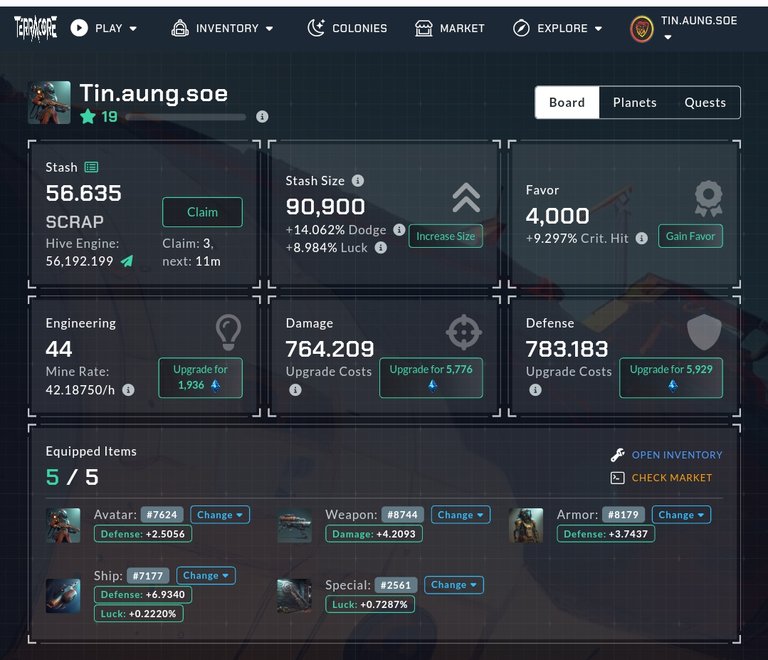Image resolution: width=768 pixels, height=660 pixels.
Task: Go to Colonies page
Action: click(347, 28)
